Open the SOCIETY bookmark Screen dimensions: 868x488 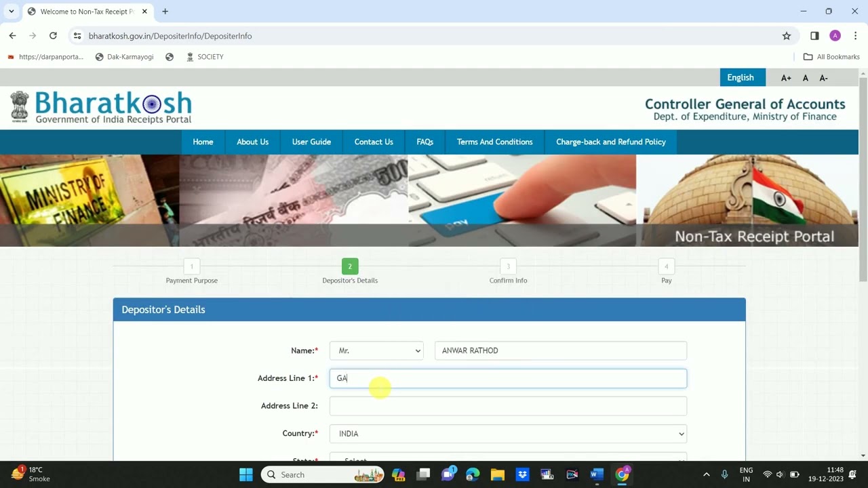(204, 57)
